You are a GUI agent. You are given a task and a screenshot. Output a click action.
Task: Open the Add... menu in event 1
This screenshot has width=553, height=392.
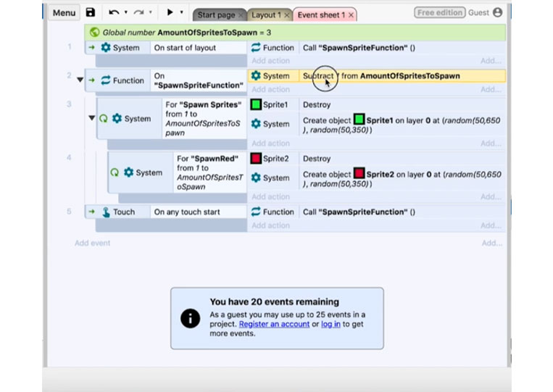[491, 61]
